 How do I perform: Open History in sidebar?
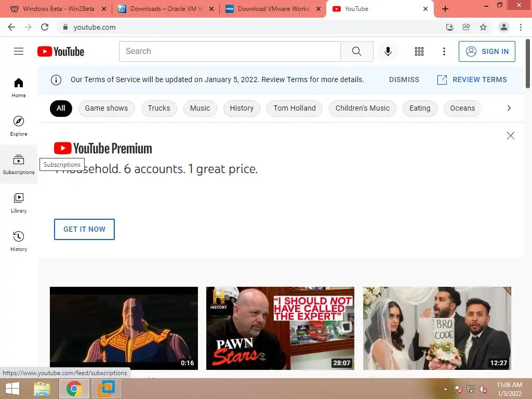(x=19, y=241)
